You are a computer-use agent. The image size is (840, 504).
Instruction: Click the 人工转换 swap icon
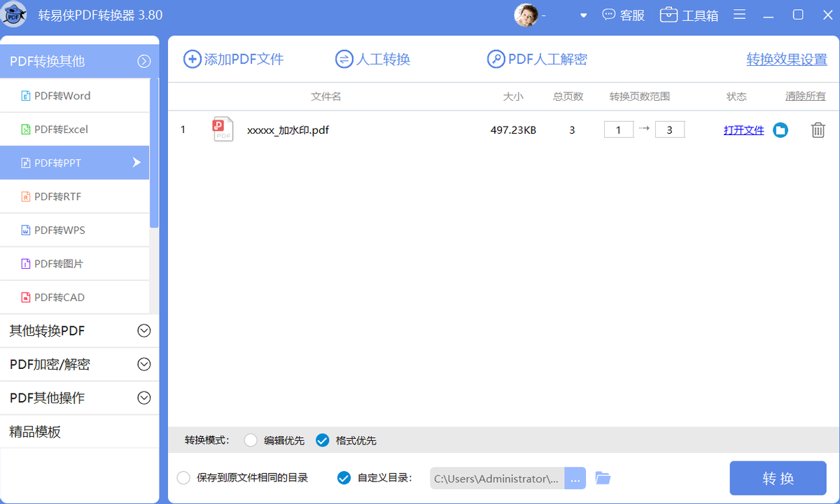pos(344,59)
